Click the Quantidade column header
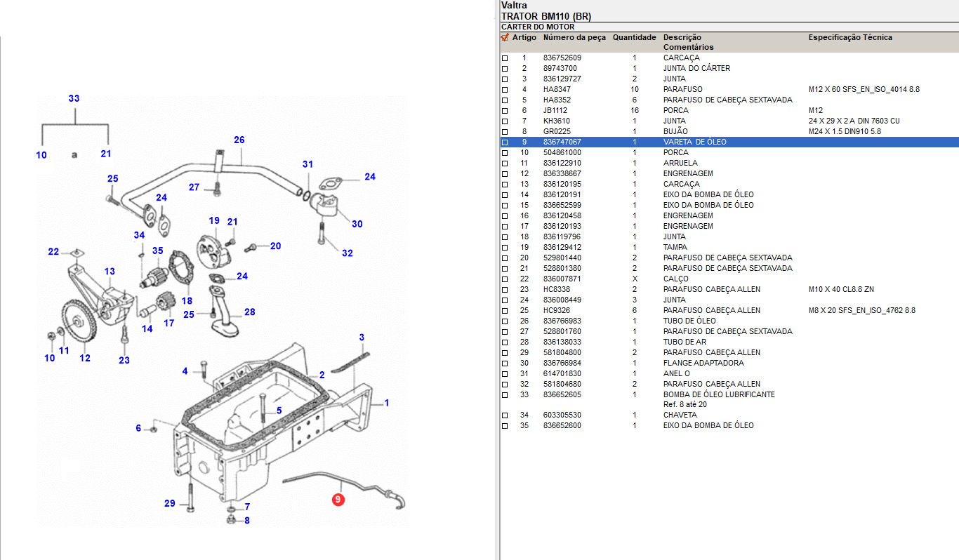Viewport: 959px width, 560px height. pos(634,37)
